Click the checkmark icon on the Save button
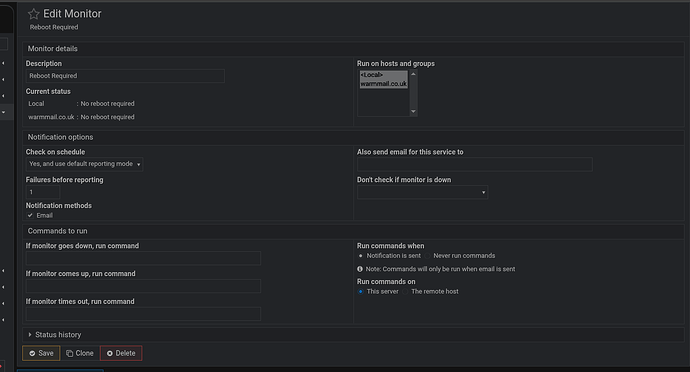This screenshot has height=372, width=690. (x=32, y=354)
